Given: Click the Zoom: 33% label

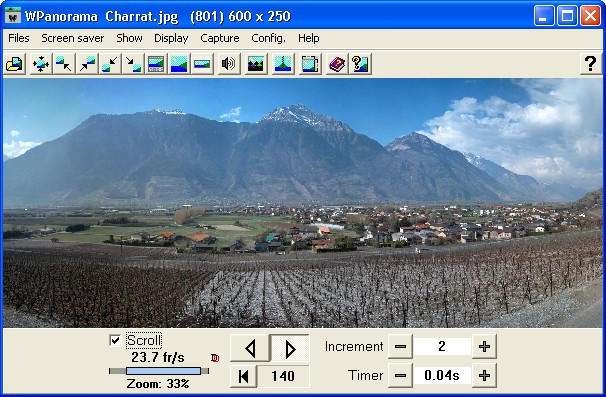Looking at the screenshot, I should [x=158, y=384].
